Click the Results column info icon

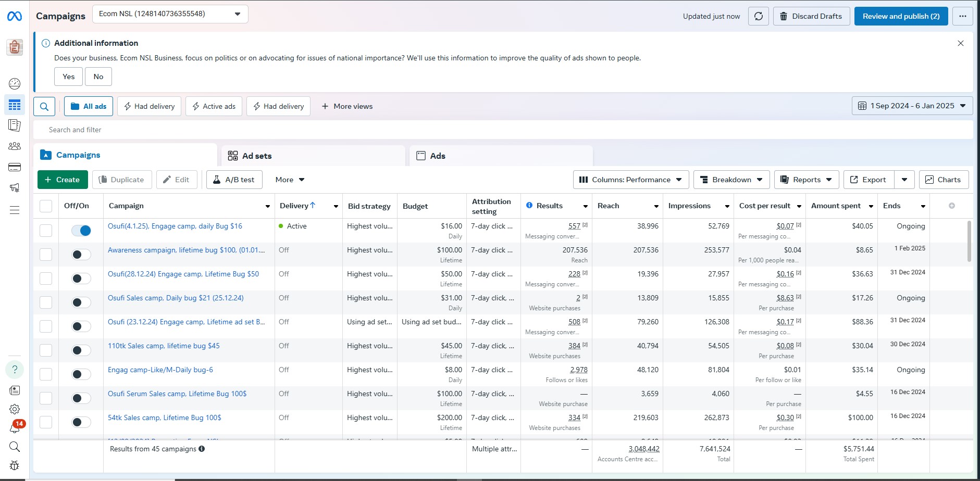pyautogui.click(x=529, y=205)
